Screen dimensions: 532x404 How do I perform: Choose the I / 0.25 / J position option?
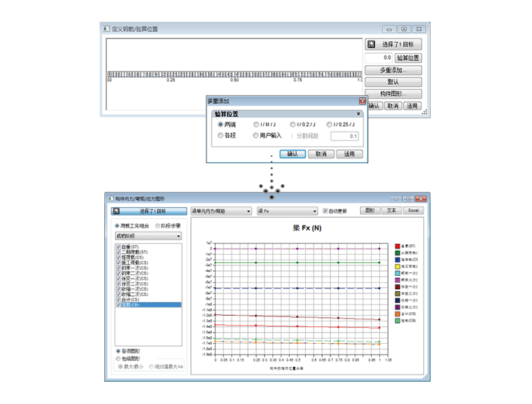tap(329, 125)
